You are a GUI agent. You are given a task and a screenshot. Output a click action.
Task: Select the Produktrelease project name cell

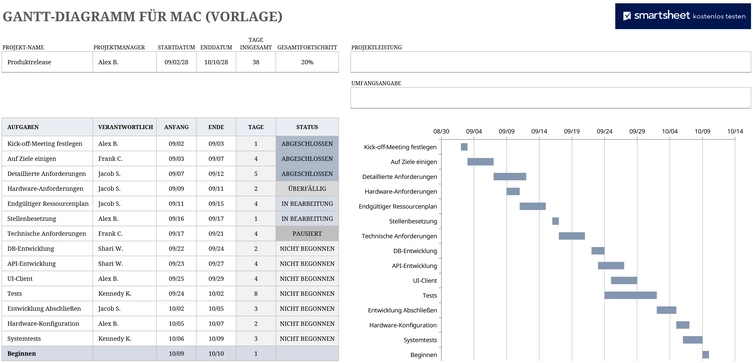click(x=47, y=62)
